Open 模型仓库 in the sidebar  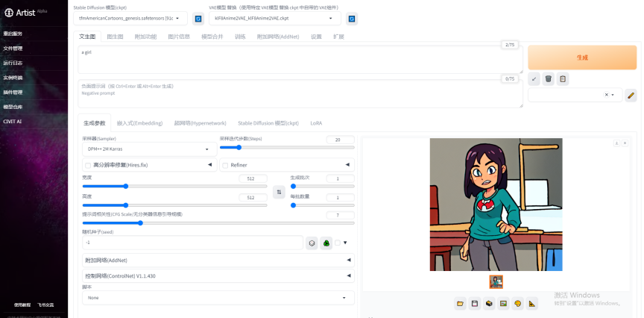pos(13,107)
